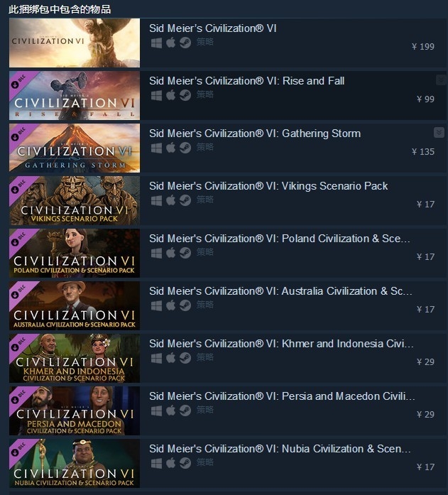The height and width of the screenshot is (495, 448).
Task: Click 策略 tag on Nubia Civilization row
Action: click(x=205, y=462)
